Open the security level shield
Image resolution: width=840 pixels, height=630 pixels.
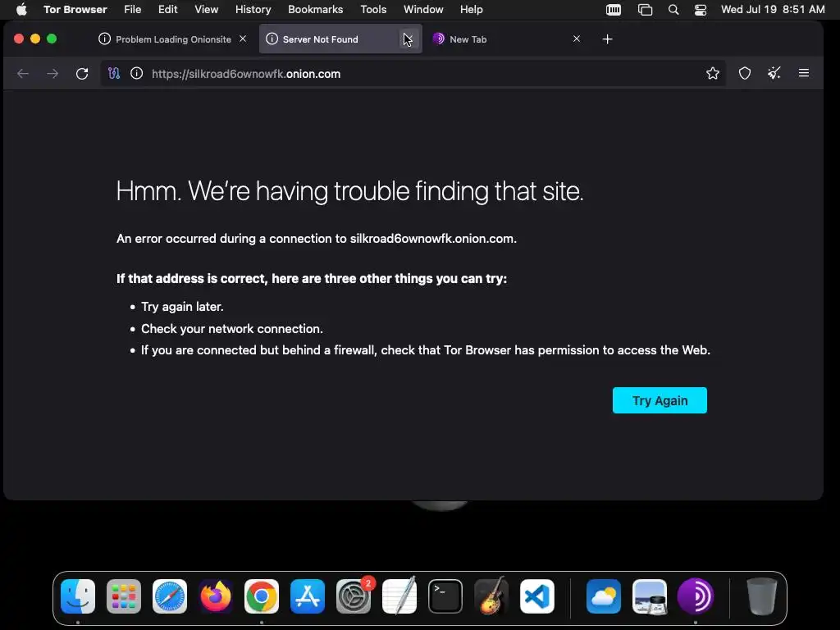tap(745, 73)
